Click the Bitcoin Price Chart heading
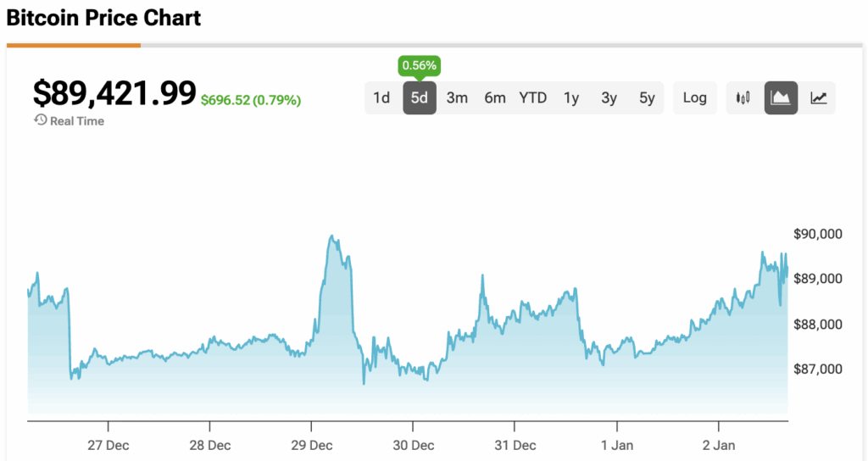The image size is (868, 461). pyautogui.click(x=103, y=17)
